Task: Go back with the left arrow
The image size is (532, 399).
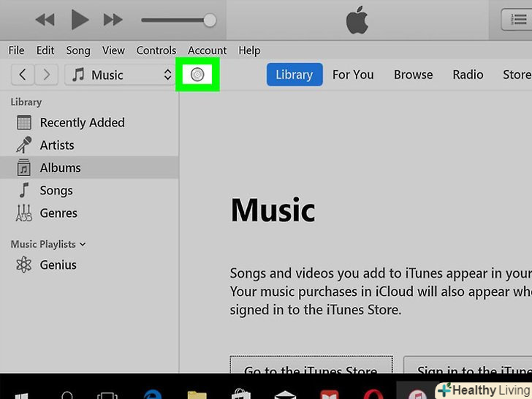Action: click(x=23, y=75)
